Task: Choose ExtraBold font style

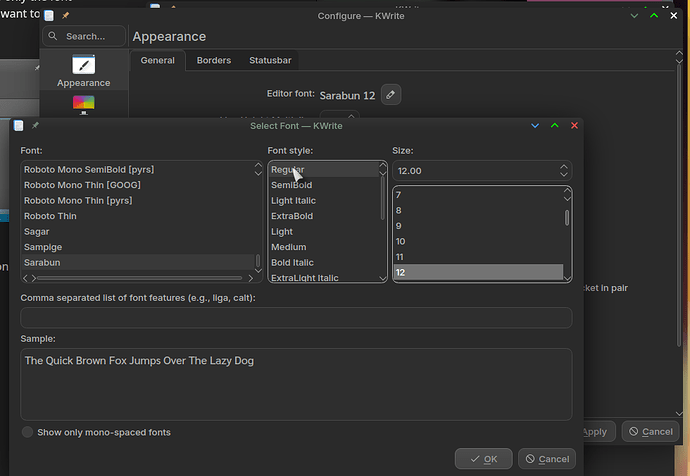Action: (324, 216)
